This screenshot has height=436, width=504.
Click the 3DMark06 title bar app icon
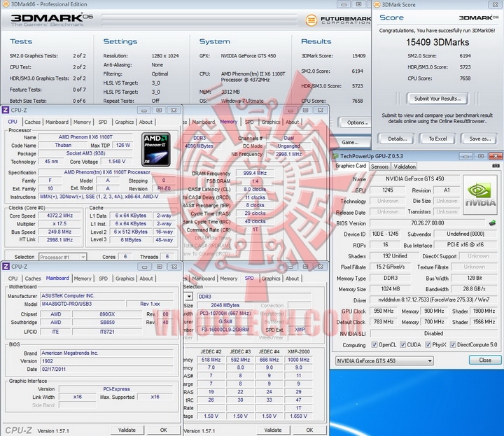tap(6, 4)
